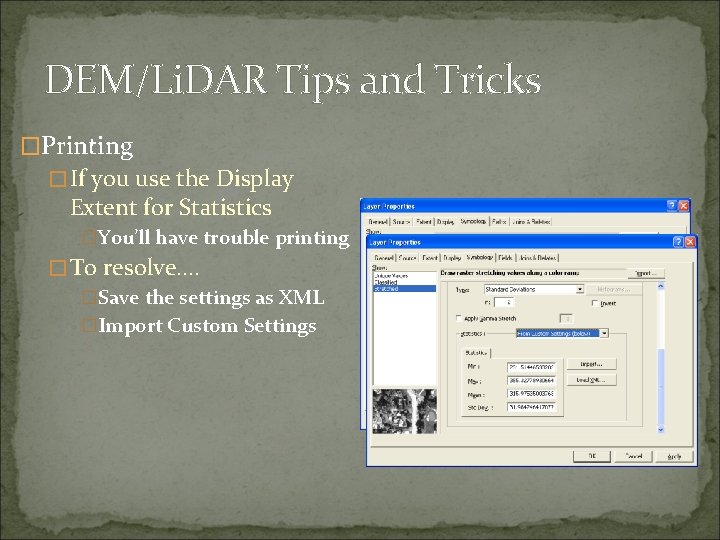Image resolution: width=720 pixels, height=540 pixels.
Task: Click 'Save the settings as XML' text
Action: click(211, 298)
